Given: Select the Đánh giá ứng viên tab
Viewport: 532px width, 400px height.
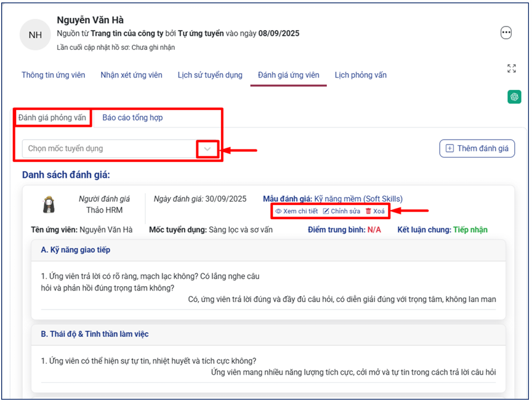Looking at the screenshot, I should (x=288, y=75).
